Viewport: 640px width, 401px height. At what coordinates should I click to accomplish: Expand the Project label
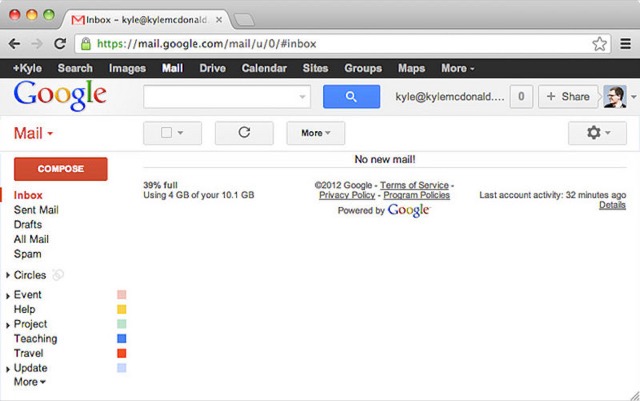8,325
